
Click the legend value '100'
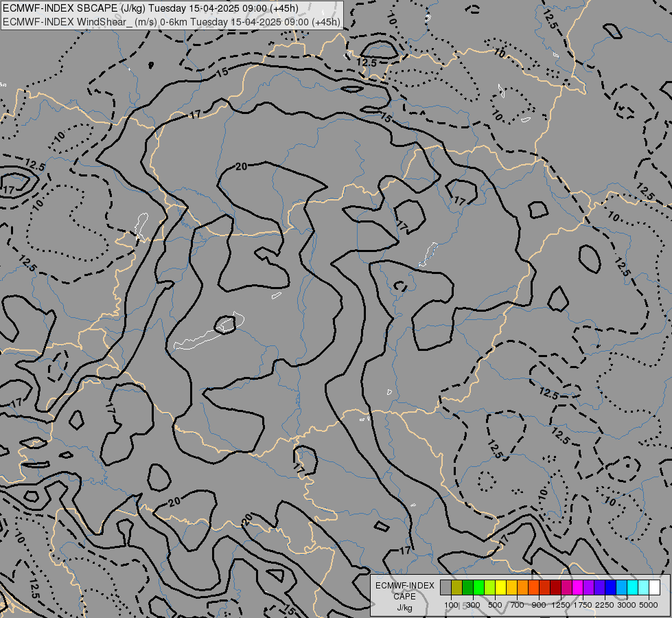tap(451, 605)
